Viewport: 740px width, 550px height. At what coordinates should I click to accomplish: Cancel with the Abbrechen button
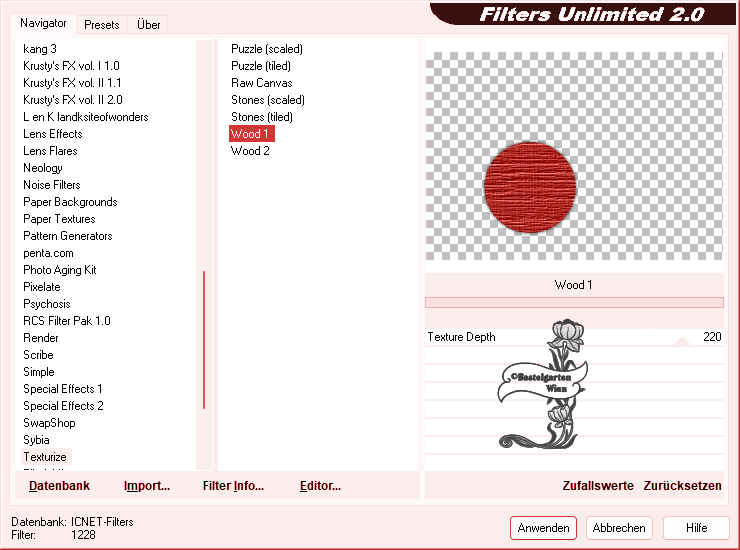pos(619,528)
